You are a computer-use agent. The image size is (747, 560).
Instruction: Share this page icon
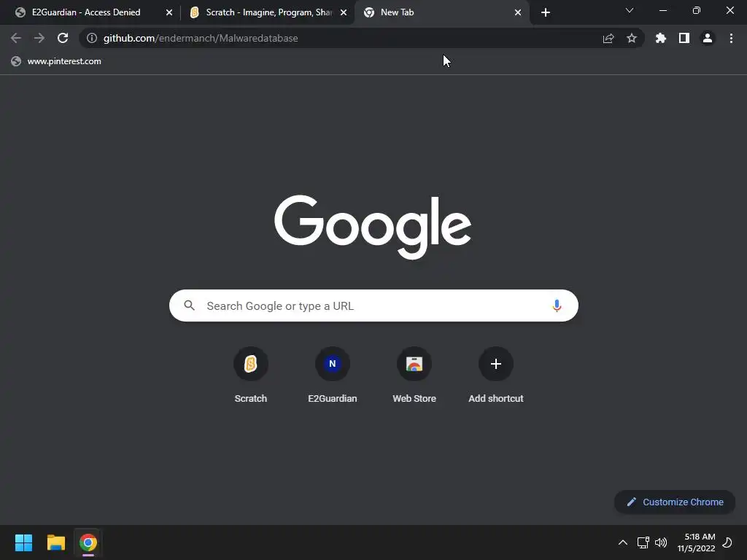coord(608,38)
